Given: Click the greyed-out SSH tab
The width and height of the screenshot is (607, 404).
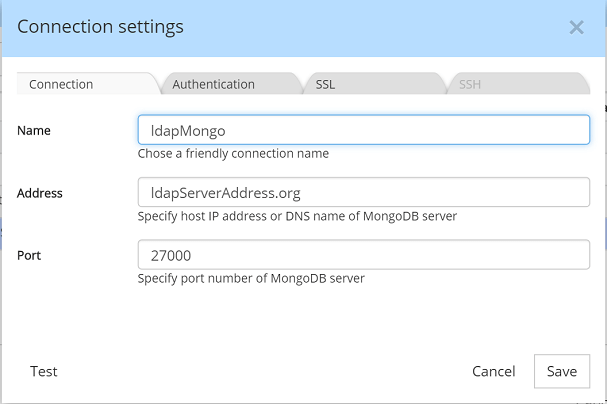Looking at the screenshot, I should coord(469,85).
